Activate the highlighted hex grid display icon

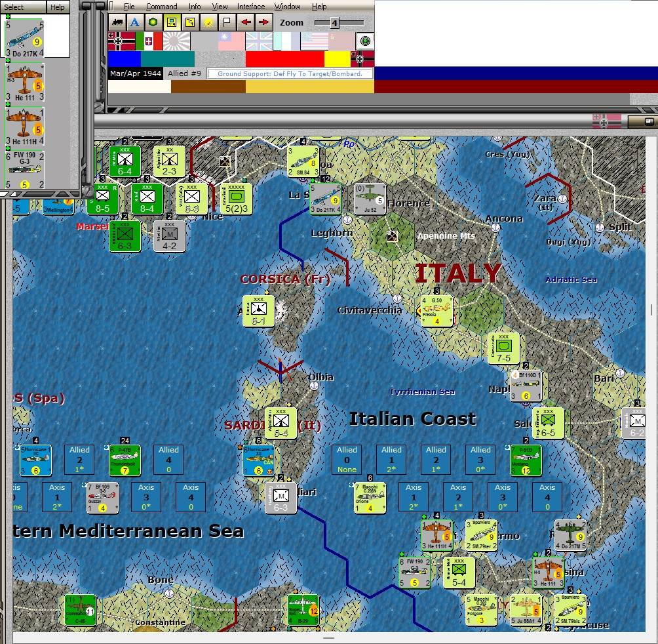172,22
